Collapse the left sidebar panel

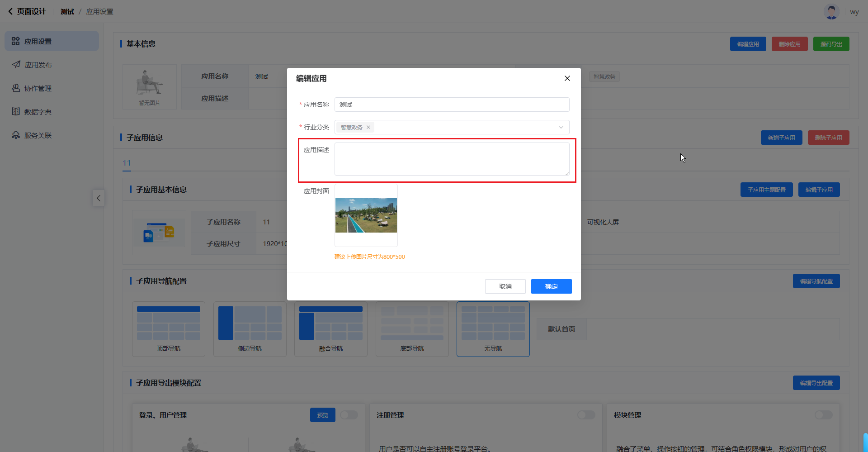pyautogui.click(x=99, y=198)
